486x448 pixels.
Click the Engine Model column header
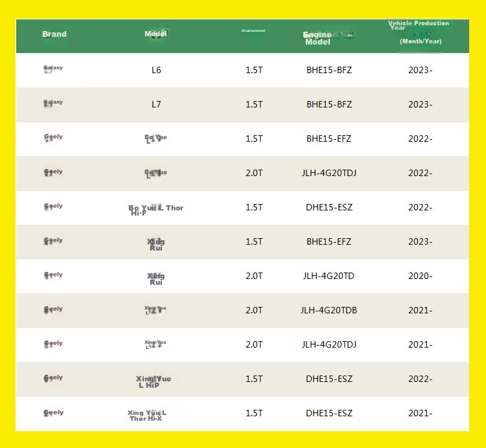click(318, 38)
